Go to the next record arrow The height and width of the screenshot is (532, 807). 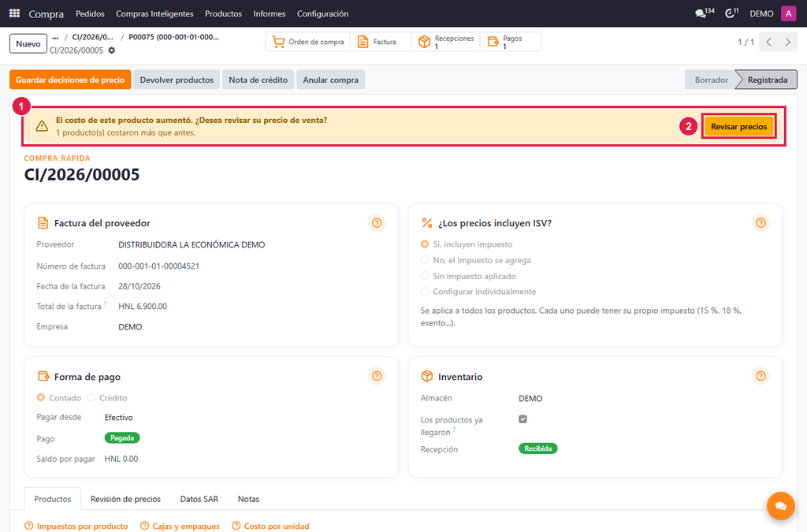pos(787,43)
